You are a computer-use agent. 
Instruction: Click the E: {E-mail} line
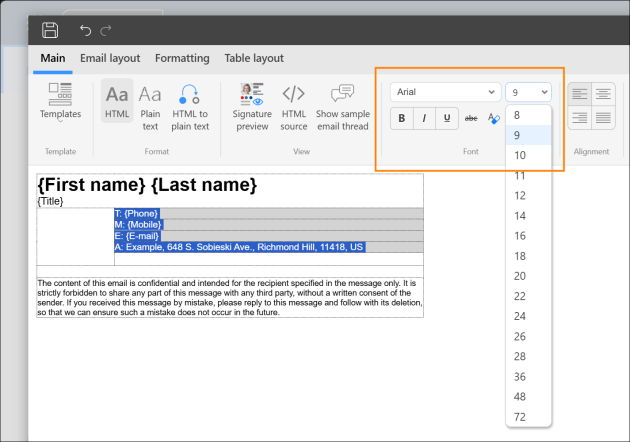coord(137,236)
